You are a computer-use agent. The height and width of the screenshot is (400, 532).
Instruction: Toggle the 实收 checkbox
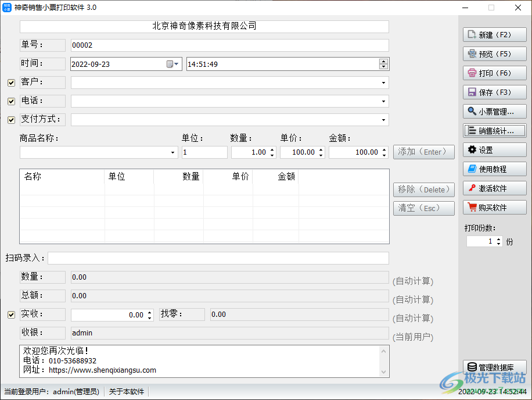pos(11,315)
